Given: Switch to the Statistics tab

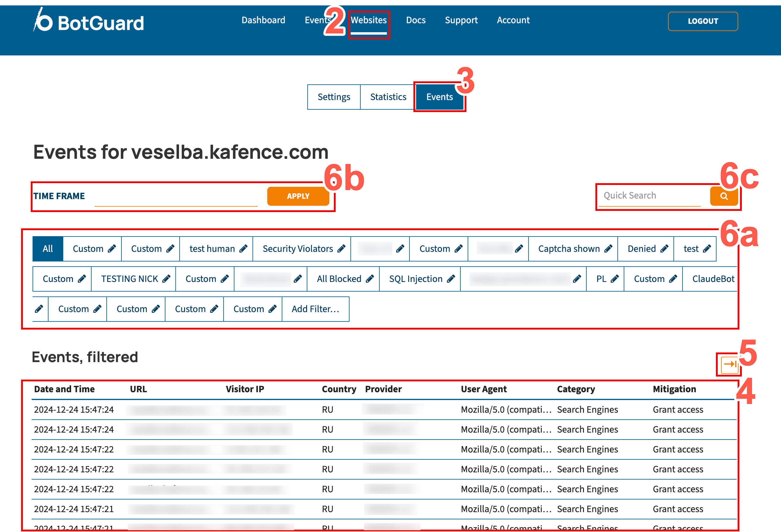Looking at the screenshot, I should click(388, 97).
